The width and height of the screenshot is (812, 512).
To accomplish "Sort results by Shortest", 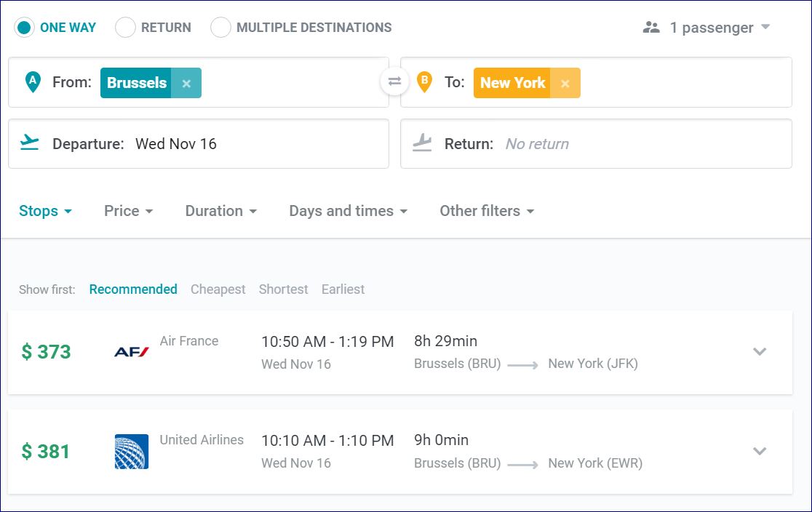I will [x=283, y=289].
